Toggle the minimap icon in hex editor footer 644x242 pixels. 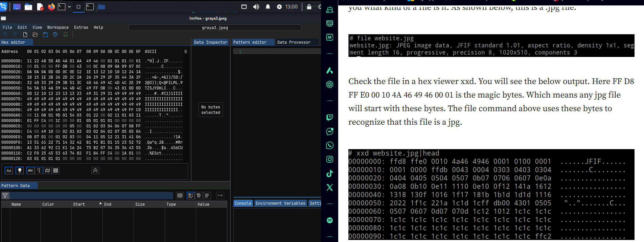click(x=47, y=170)
